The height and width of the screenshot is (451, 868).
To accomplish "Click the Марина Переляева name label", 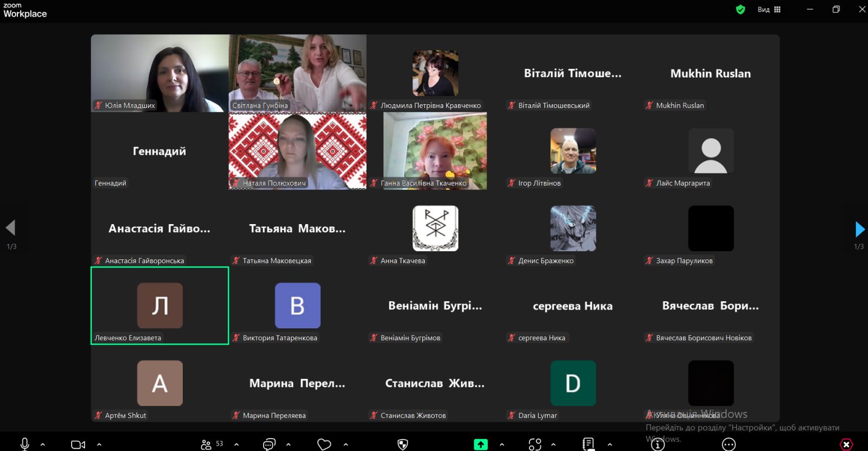I will click(x=274, y=415).
